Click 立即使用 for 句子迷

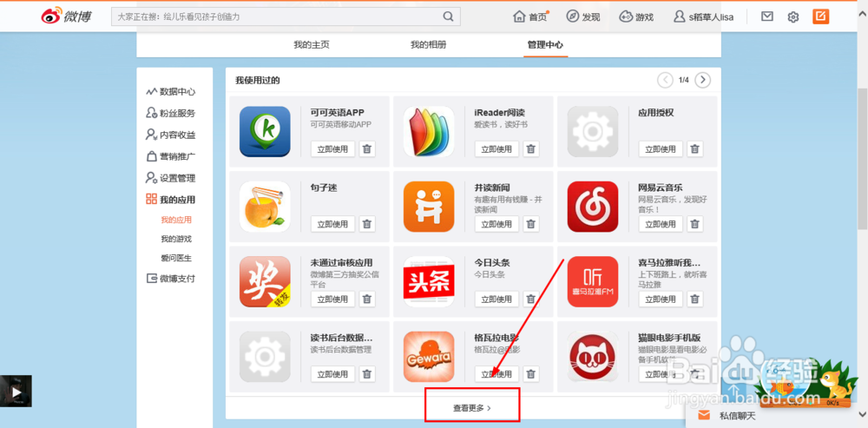tap(332, 224)
